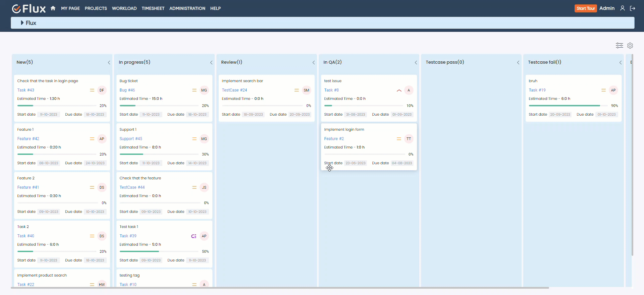
Task: Open the board filter sliders icon
Action: pos(619,45)
